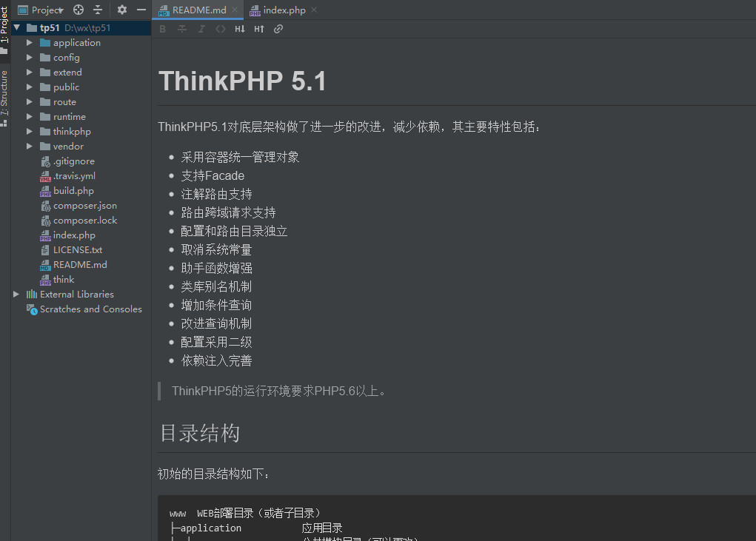Open project view settings gear
The width and height of the screenshot is (756, 541).
(122, 10)
